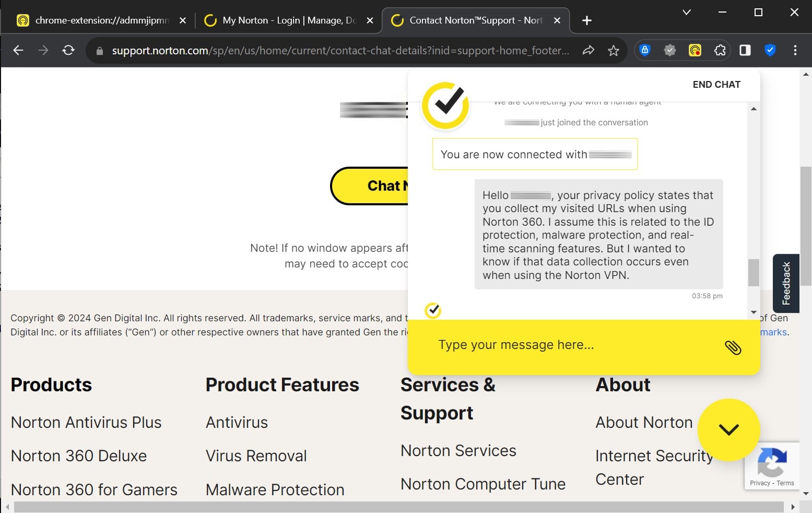Open the Feedback side tab

(x=786, y=283)
